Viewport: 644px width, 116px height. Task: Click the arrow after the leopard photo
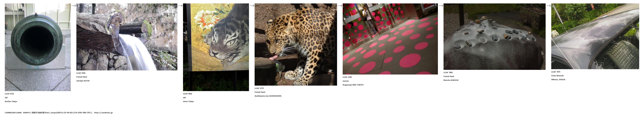point(340,6)
